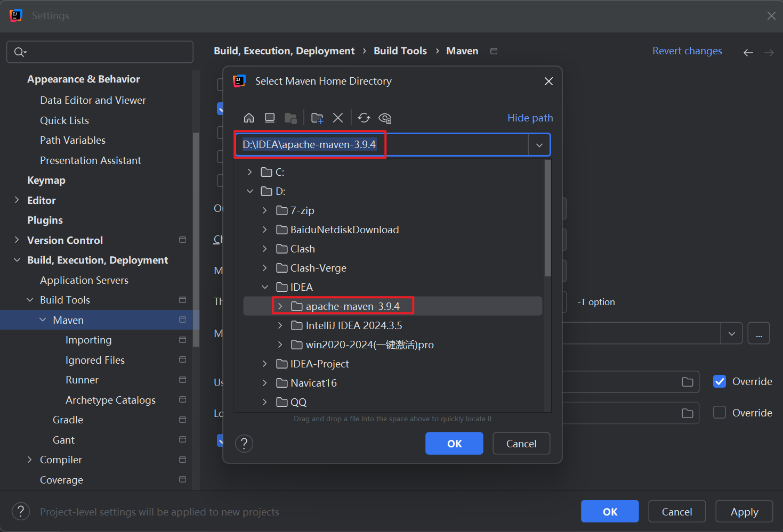Open Plugins settings page

point(45,220)
